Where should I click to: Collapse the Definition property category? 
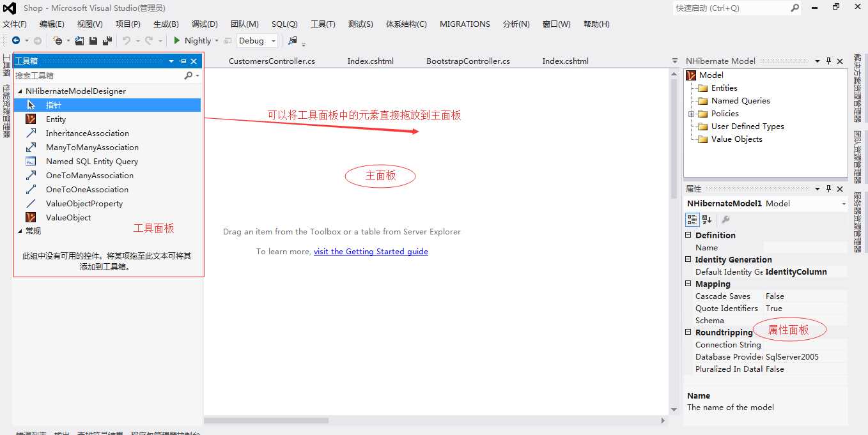(x=688, y=235)
